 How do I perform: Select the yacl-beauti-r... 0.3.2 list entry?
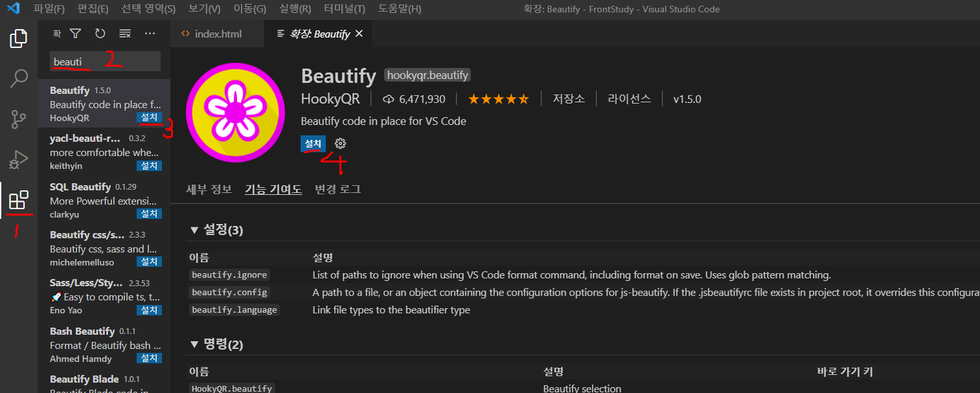click(104, 152)
